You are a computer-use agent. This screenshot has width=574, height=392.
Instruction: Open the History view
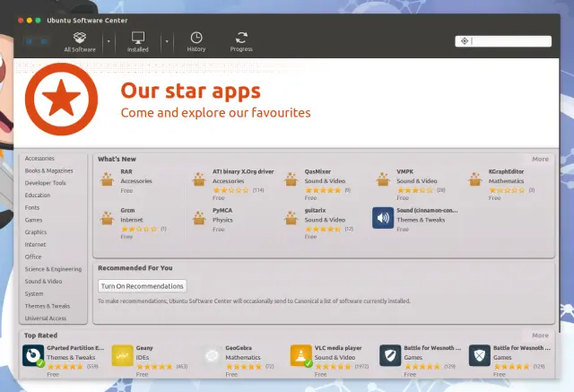click(196, 41)
